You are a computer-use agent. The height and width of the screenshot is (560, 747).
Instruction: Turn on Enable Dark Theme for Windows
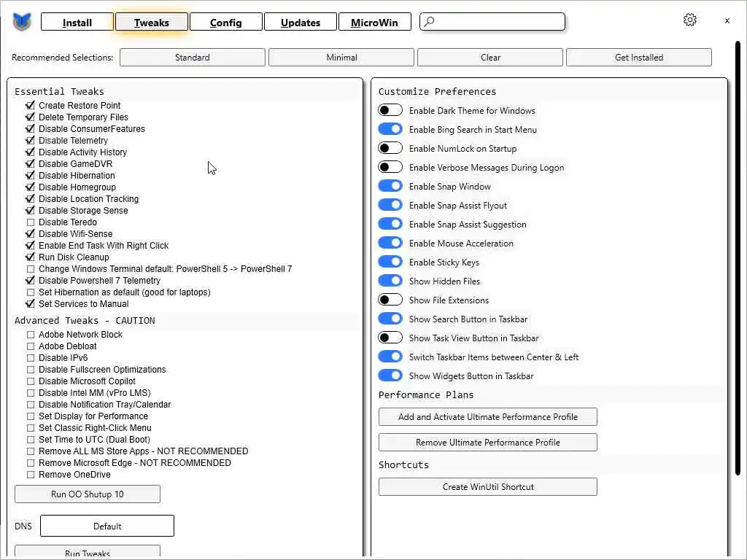point(390,111)
